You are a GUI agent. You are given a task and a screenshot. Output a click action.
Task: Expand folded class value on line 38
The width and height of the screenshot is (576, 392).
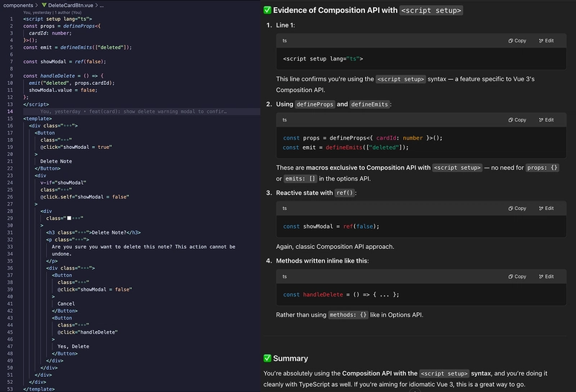(81, 283)
